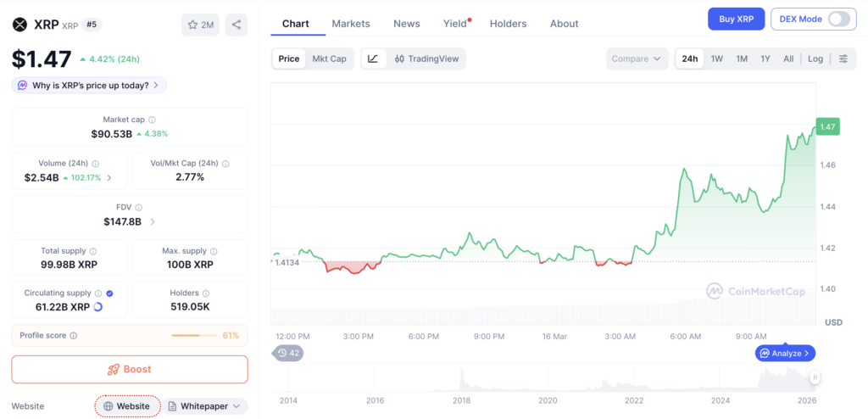This screenshot has width=868, height=419.
Task: Open the Yield tab
Action: (x=455, y=24)
